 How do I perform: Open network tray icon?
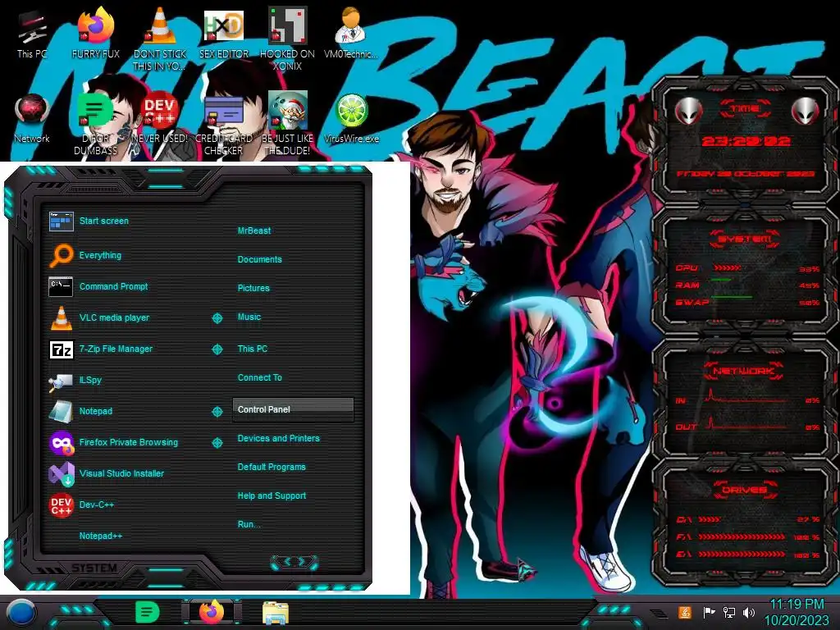click(x=728, y=612)
